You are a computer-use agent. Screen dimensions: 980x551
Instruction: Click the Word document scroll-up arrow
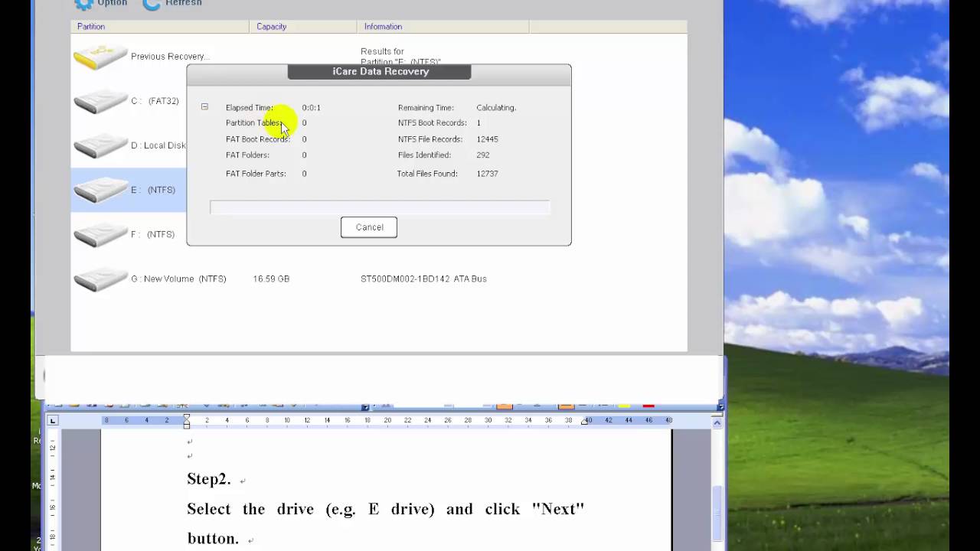click(717, 422)
